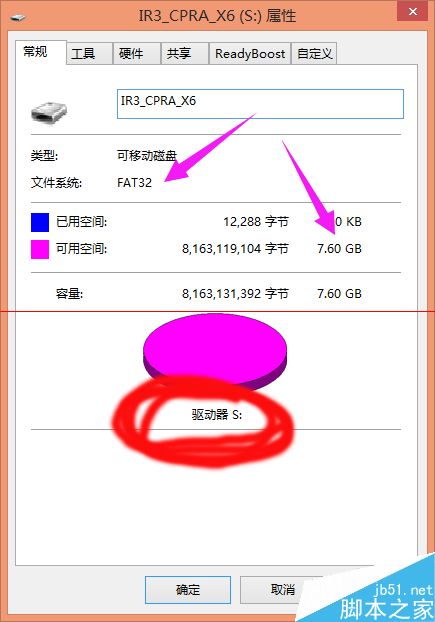Click the drive icon in the title bar
Image resolution: width=435 pixels, height=622 pixels.
coord(18,17)
